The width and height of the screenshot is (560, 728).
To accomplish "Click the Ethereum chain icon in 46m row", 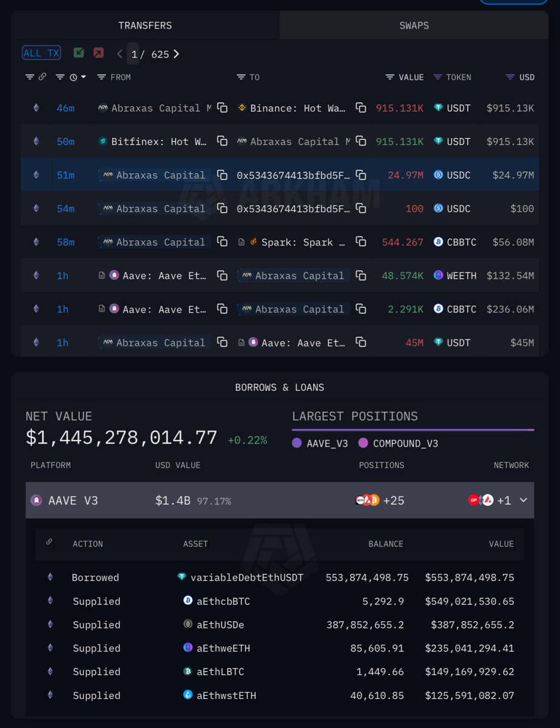I will pyautogui.click(x=36, y=108).
